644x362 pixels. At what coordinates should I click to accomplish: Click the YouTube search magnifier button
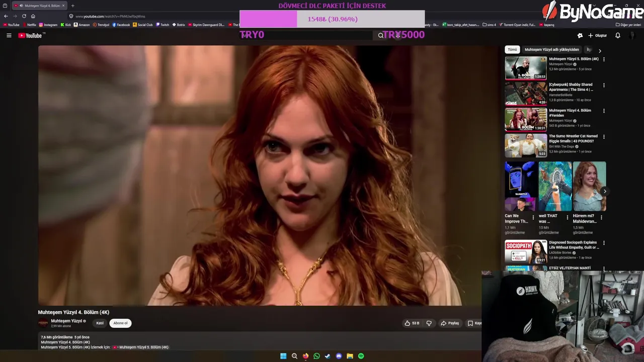click(381, 35)
